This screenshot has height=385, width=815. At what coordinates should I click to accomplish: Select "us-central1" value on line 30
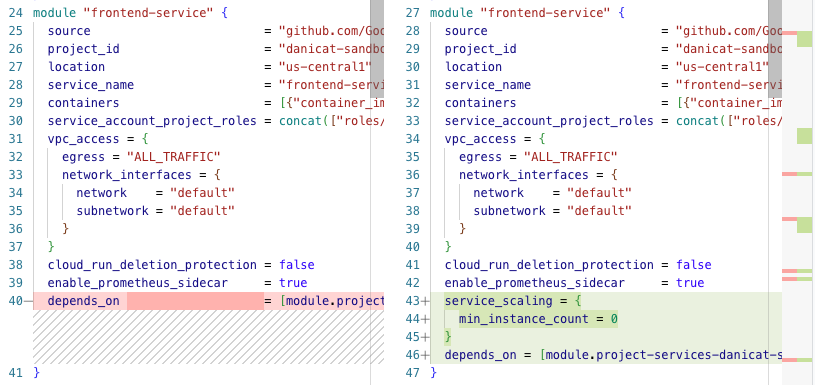coord(722,67)
